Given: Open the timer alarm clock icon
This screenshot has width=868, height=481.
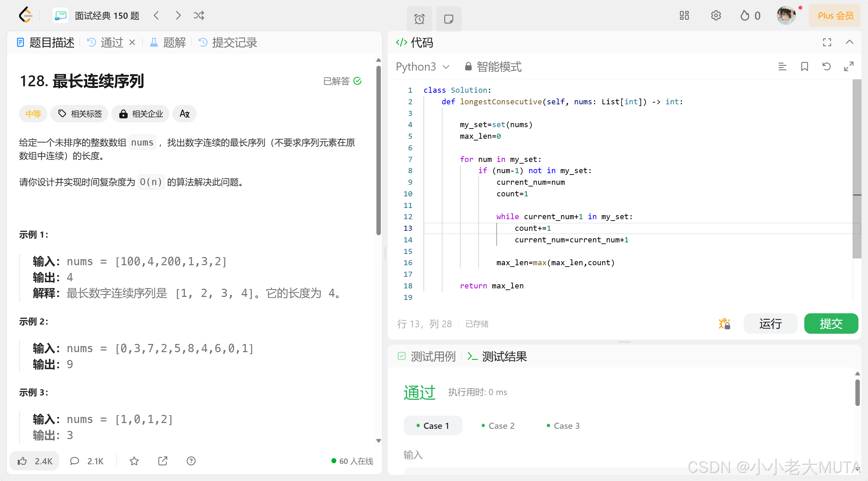Looking at the screenshot, I should coord(419,19).
